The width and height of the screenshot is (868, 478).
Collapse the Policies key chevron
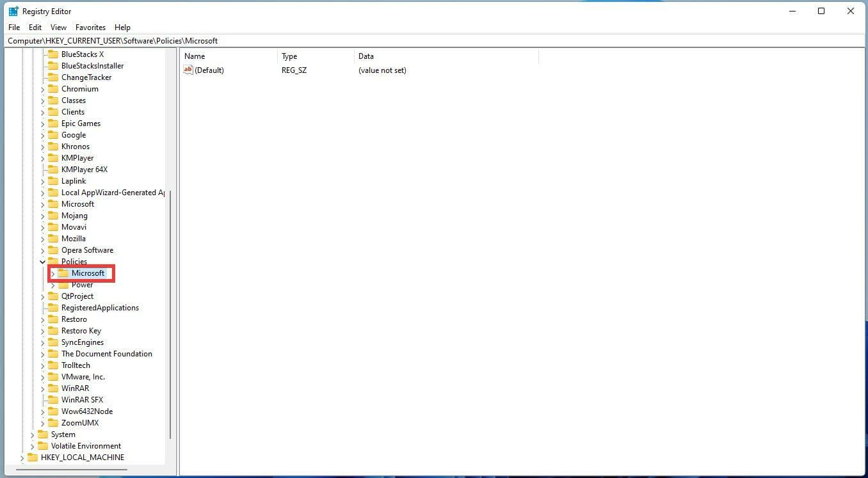42,261
